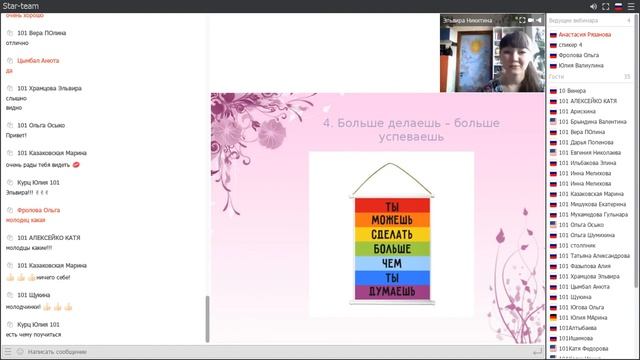Select guest '101 Ильбакова Элина'
This screenshot has width=640, height=360.
587,163
